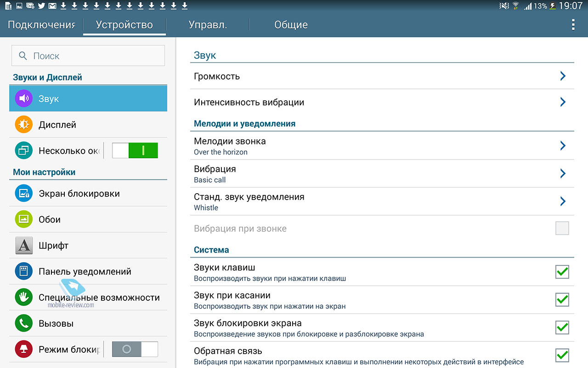Tap the image notification icon in status bar

coord(19,6)
